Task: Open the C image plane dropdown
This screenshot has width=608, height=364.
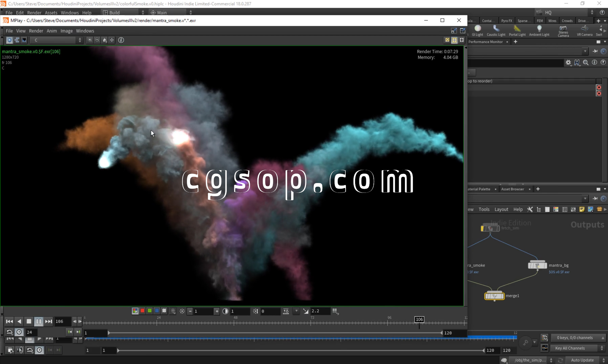Action: point(56,40)
